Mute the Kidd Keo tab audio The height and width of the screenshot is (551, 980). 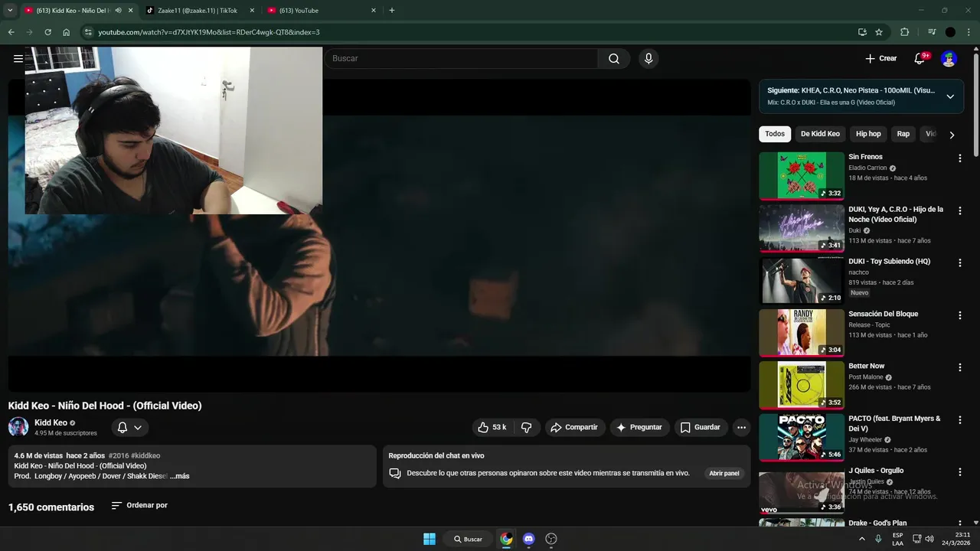tap(118, 11)
